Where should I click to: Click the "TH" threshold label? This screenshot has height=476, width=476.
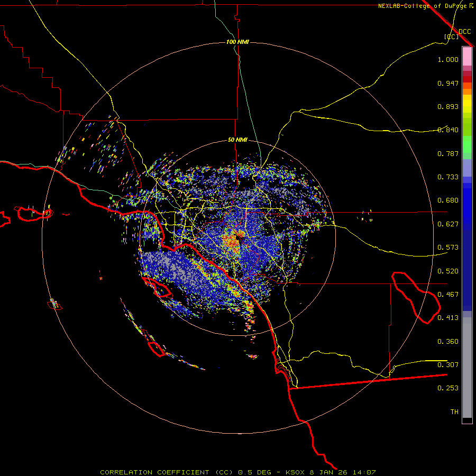(454, 412)
